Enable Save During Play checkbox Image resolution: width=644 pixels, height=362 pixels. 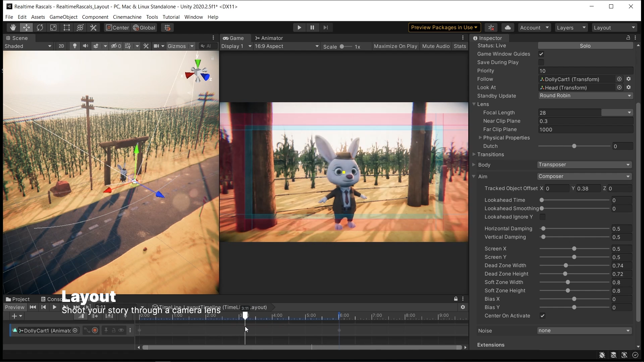541,62
